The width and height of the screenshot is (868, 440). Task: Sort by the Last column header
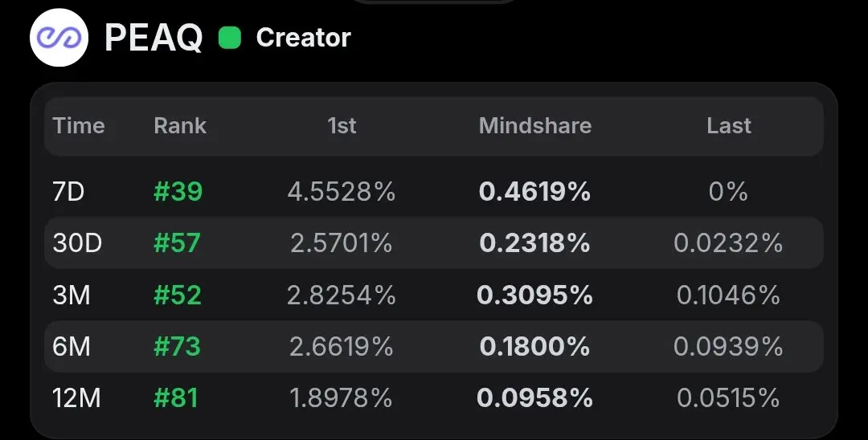coord(728,125)
